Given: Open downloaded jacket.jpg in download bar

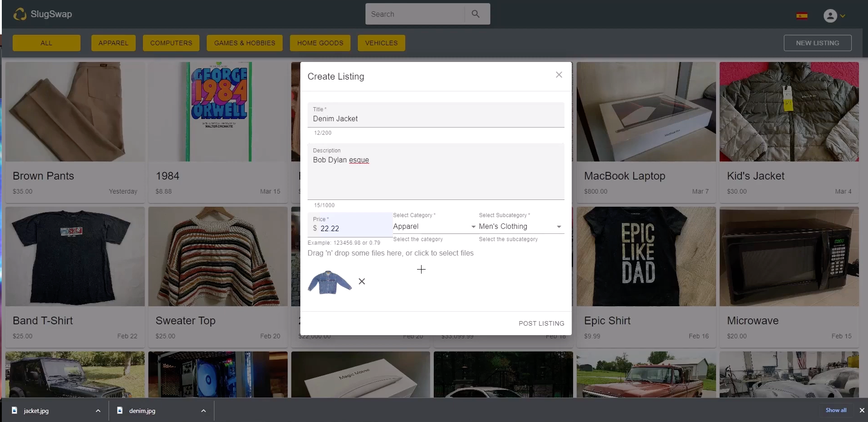Looking at the screenshot, I should 36,411.
